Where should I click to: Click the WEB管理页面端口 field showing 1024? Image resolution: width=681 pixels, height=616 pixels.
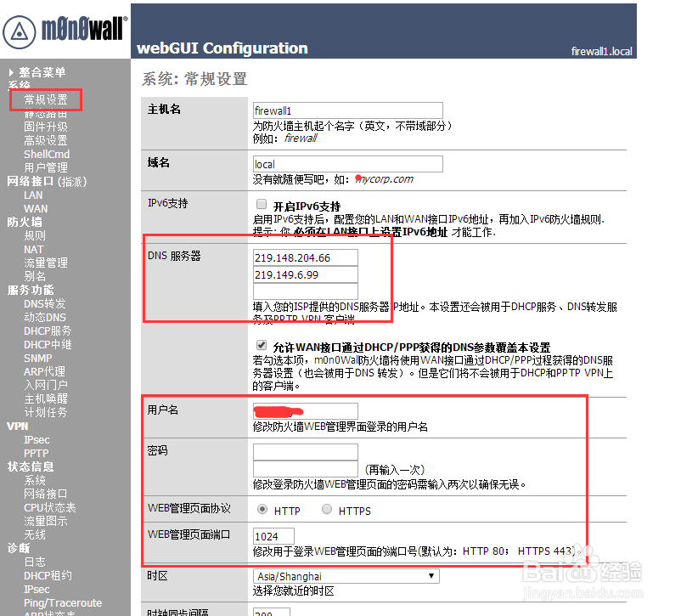pyautogui.click(x=273, y=535)
